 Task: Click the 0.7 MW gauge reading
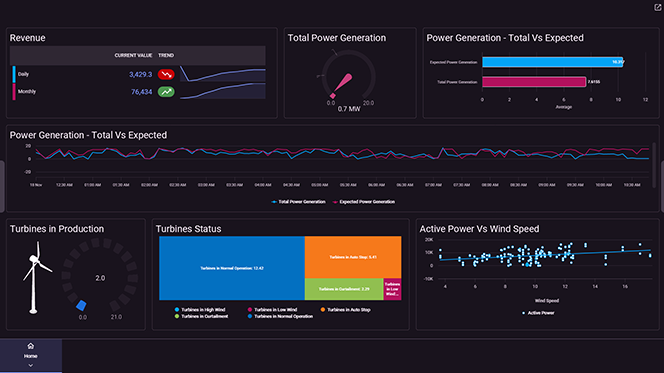click(x=349, y=109)
